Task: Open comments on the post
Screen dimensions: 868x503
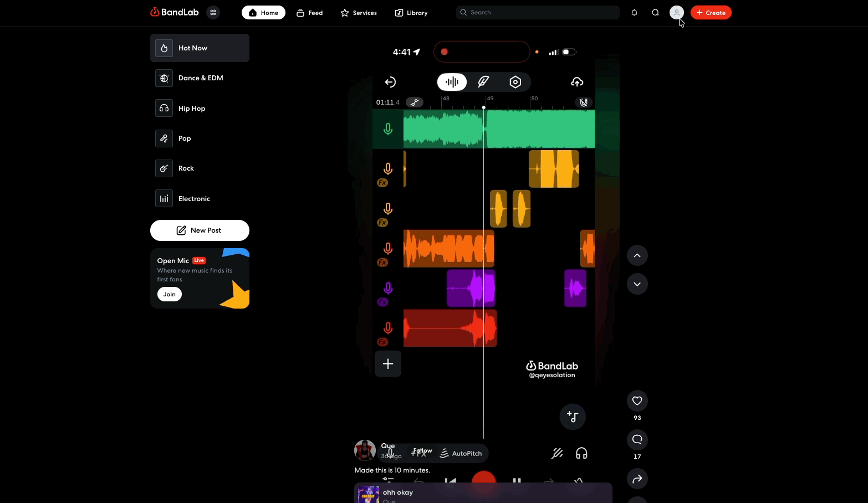Action: pyautogui.click(x=637, y=440)
